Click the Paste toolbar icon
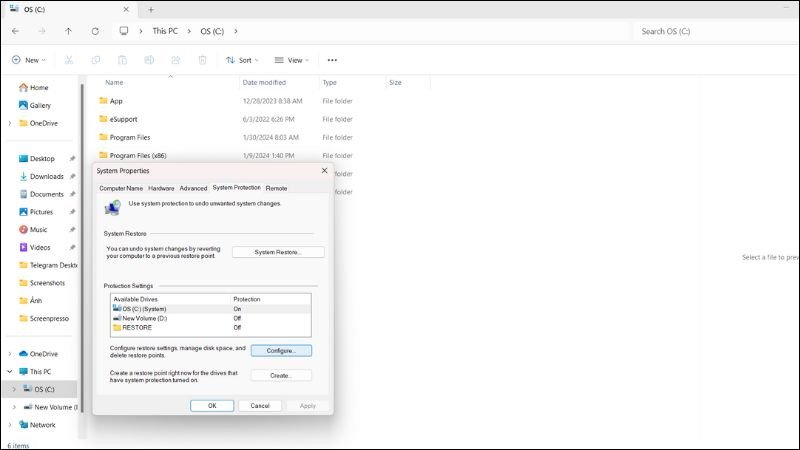 pos(122,60)
